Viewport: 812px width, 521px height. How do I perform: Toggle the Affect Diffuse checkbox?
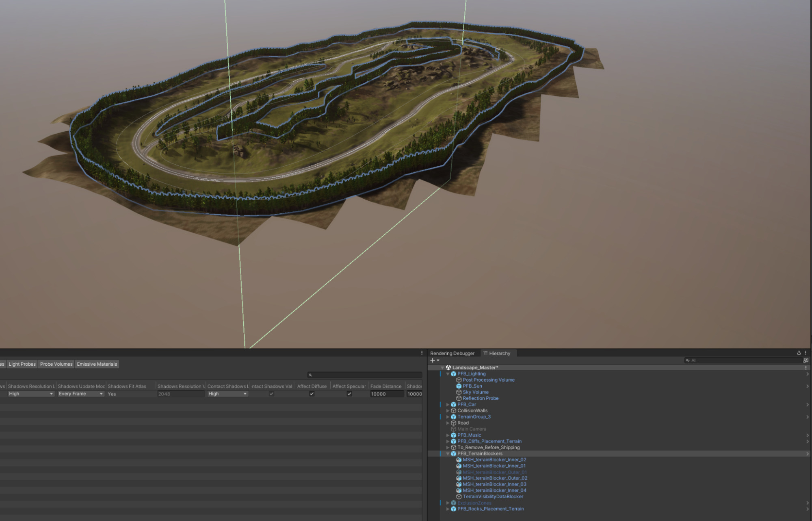(x=312, y=394)
